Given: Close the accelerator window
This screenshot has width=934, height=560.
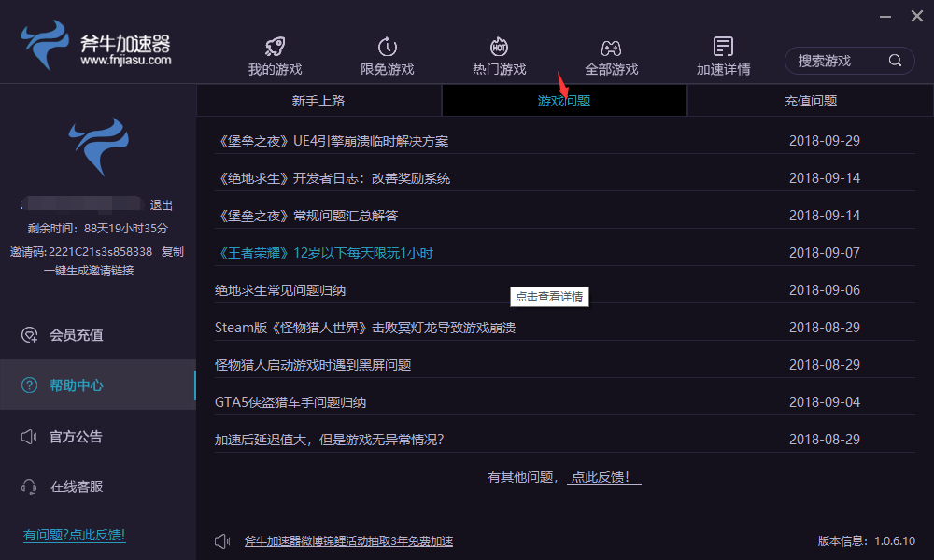Looking at the screenshot, I should (x=917, y=16).
